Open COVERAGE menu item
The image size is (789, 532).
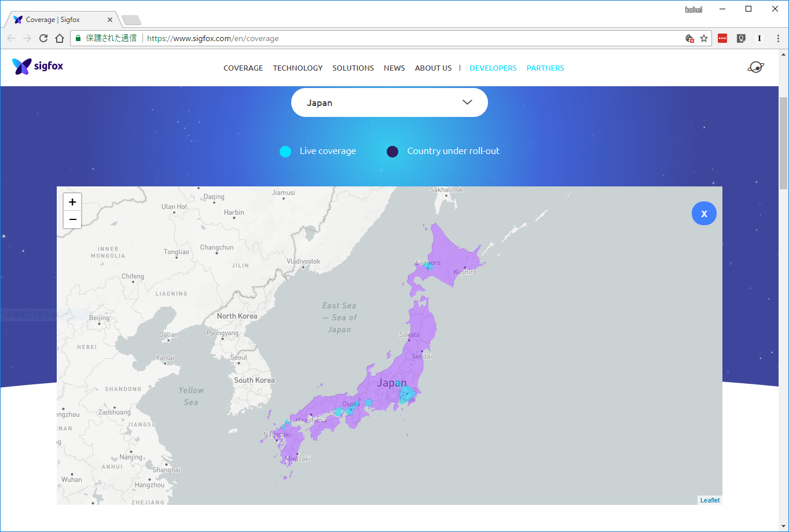243,68
